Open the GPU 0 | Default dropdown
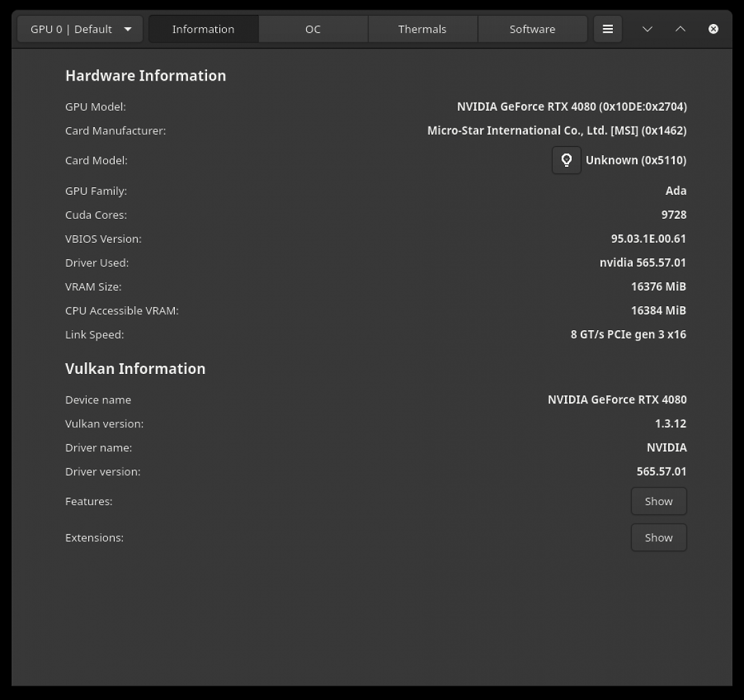 (x=80, y=29)
